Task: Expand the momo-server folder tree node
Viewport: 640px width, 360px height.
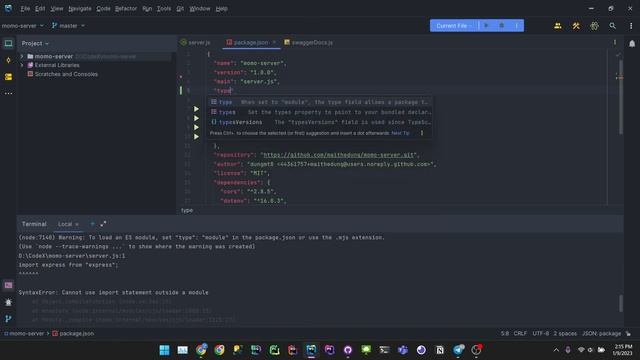Action: tap(22, 56)
